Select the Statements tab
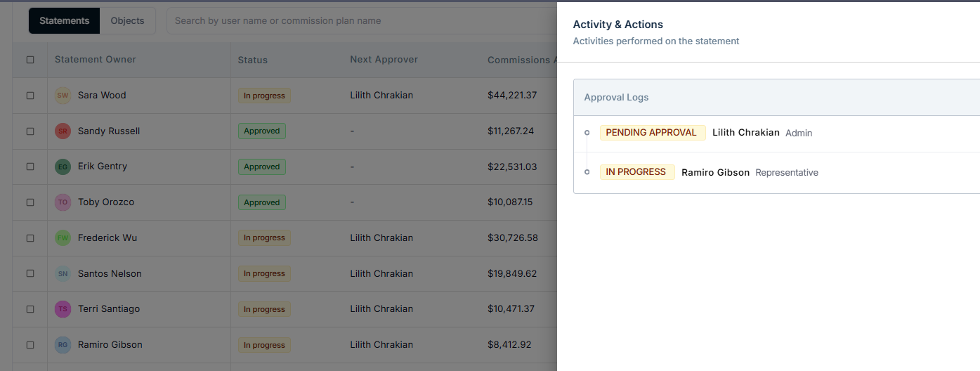This screenshot has height=371, width=980. (65, 20)
